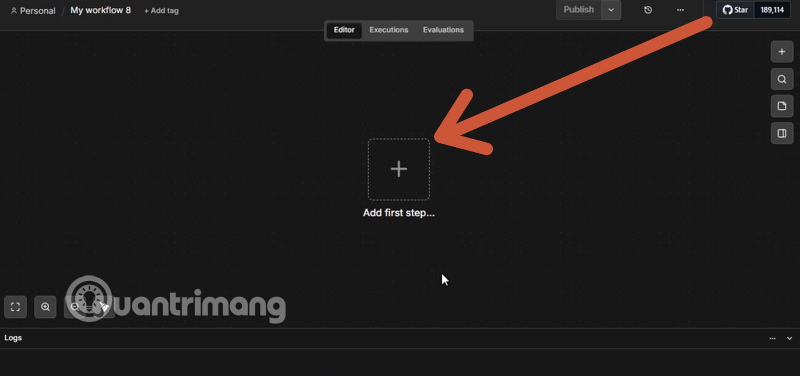The height and width of the screenshot is (376, 800).
Task: Select the My workflow 8 title
Action: (101, 10)
